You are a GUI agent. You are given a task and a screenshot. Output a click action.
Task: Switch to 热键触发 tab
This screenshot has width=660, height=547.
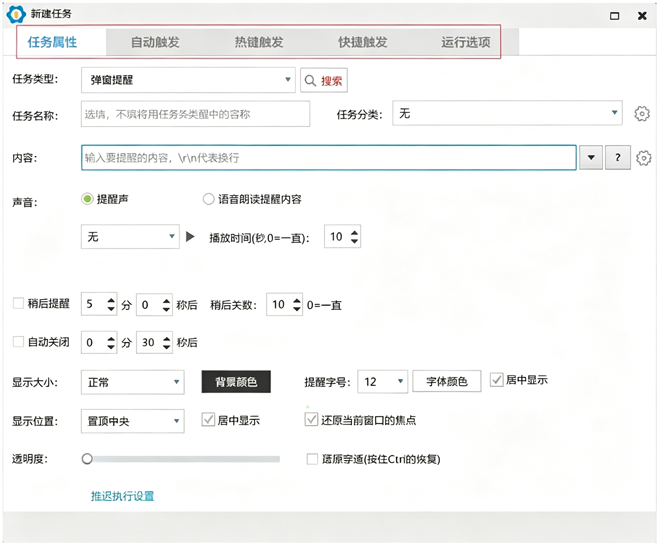click(x=259, y=42)
